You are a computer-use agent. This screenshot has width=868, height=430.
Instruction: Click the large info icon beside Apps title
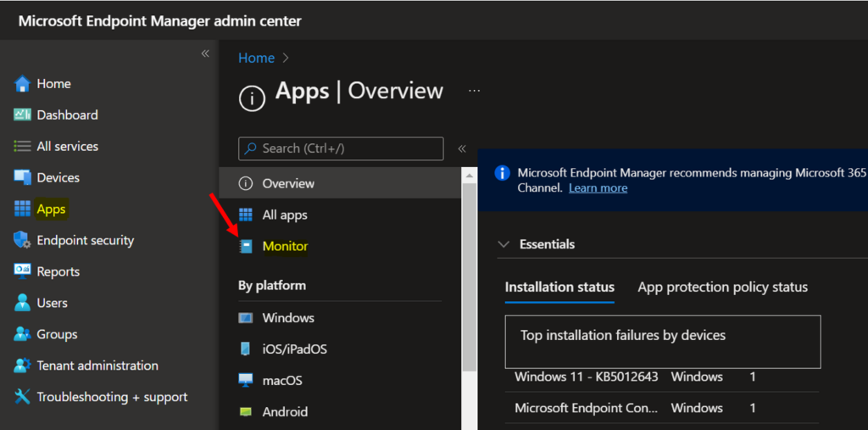(x=253, y=98)
